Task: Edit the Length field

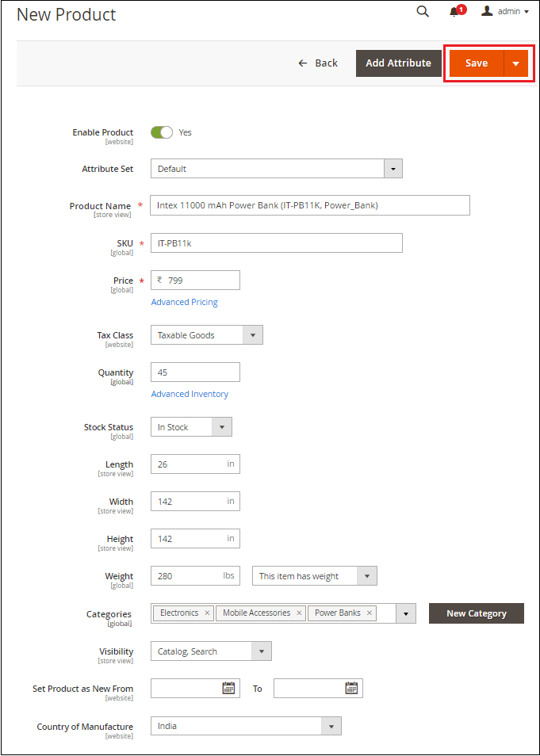Action: click(195, 464)
